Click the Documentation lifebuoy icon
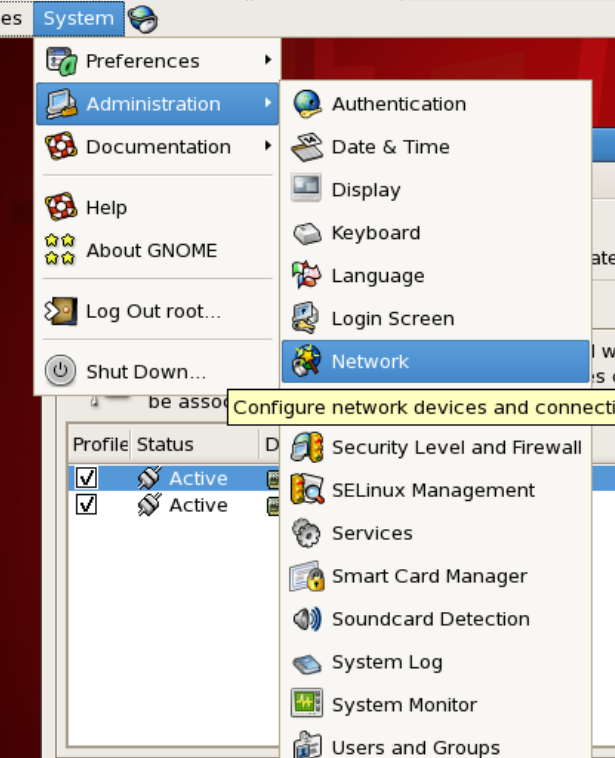The width and height of the screenshot is (615, 758). click(61, 146)
